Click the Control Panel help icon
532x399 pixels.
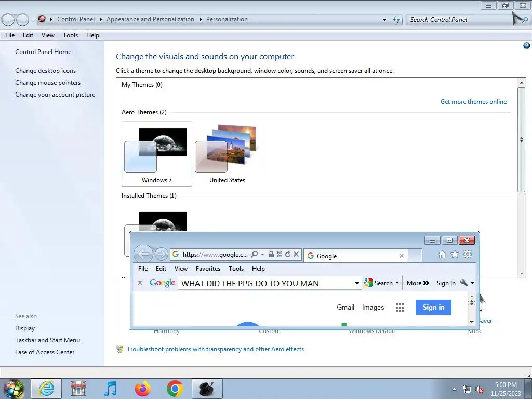(527, 46)
